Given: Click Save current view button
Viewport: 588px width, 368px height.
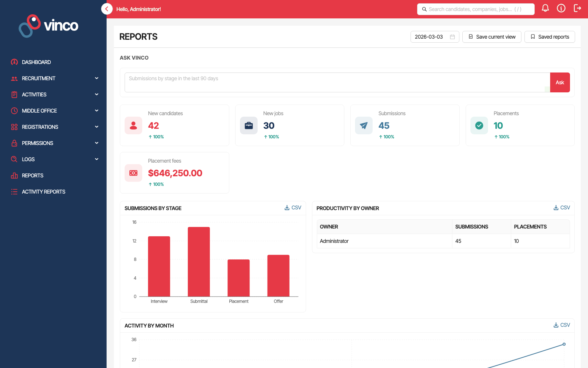Looking at the screenshot, I should pyautogui.click(x=492, y=37).
